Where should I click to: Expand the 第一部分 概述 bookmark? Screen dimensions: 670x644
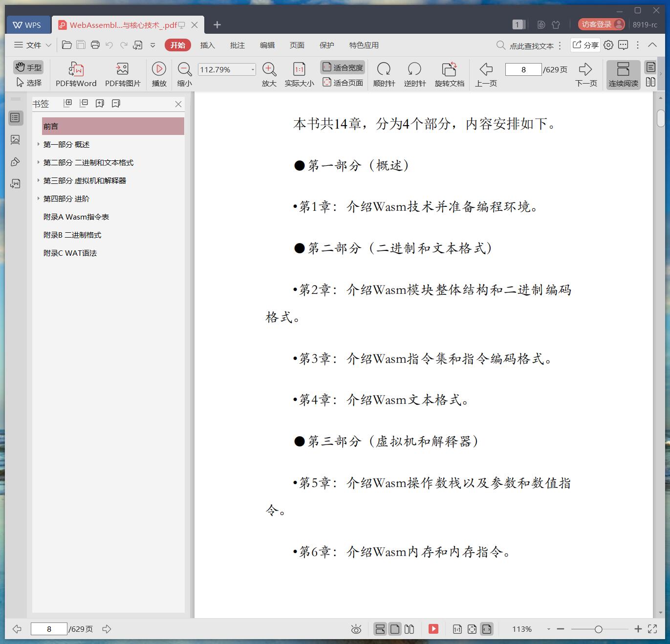point(39,144)
